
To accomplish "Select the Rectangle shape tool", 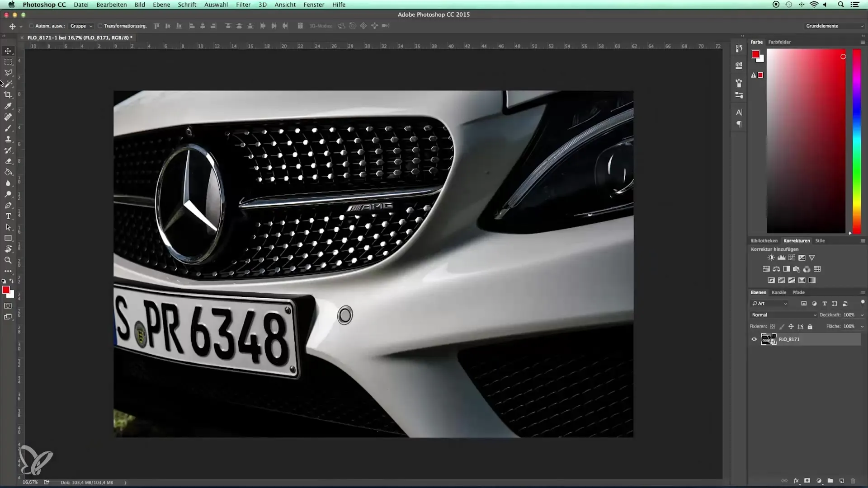I will tap(8, 238).
